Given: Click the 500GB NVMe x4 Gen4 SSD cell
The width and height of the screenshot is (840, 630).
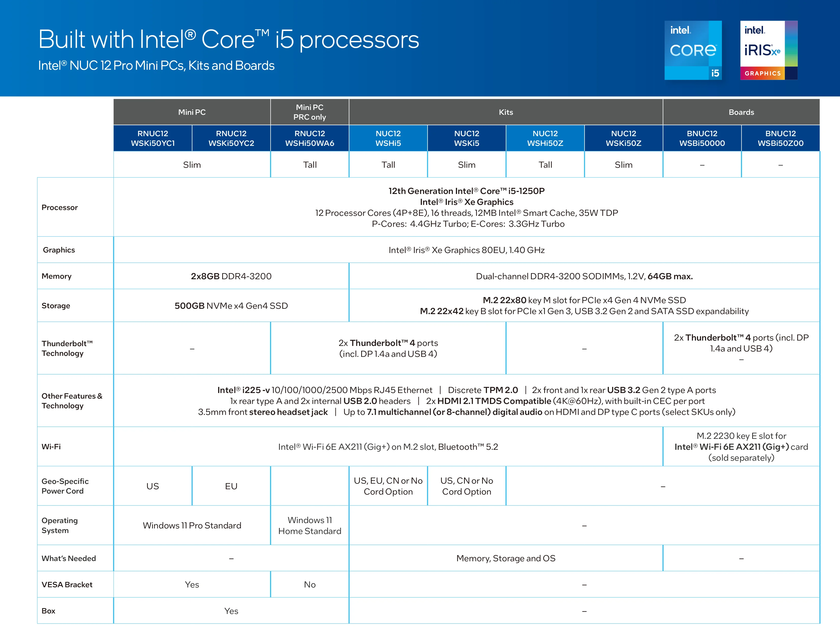Looking at the screenshot, I should pos(231,306).
